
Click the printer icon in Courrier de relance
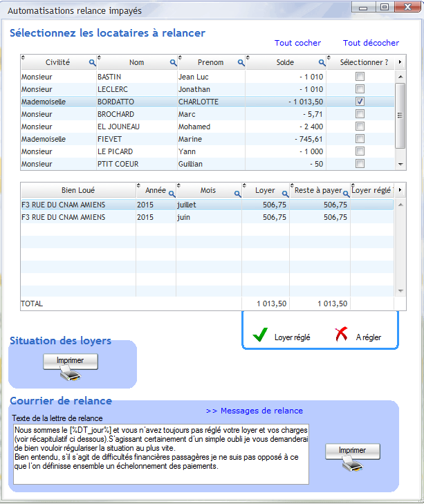[x=352, y=465]
